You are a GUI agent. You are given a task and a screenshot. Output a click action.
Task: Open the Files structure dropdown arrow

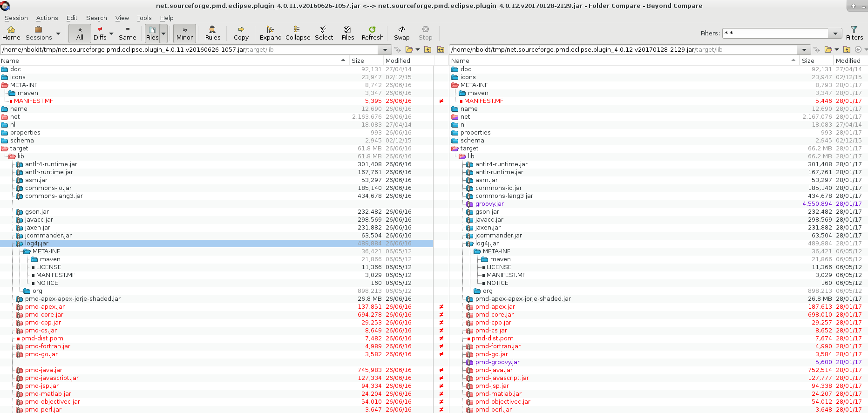[163, 34]
